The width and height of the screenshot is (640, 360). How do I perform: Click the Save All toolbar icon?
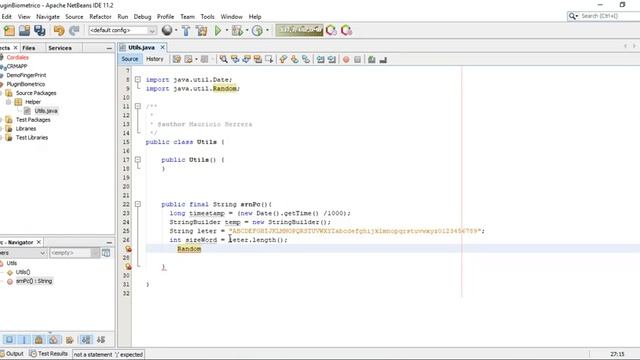coord(40,31)
